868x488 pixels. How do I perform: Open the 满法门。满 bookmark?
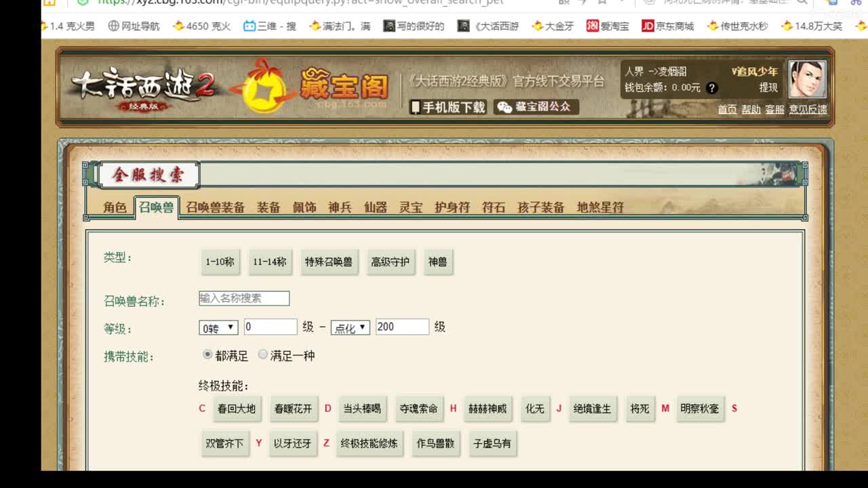point(340,26)
